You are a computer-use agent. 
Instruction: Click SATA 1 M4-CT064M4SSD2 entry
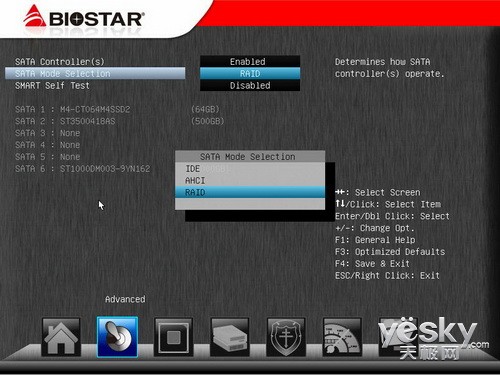117,109
